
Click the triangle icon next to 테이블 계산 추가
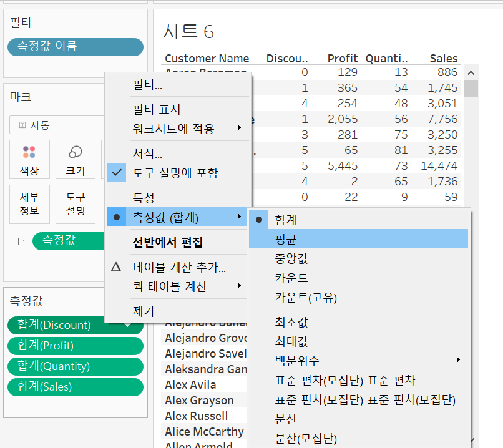tap(116, 267)
